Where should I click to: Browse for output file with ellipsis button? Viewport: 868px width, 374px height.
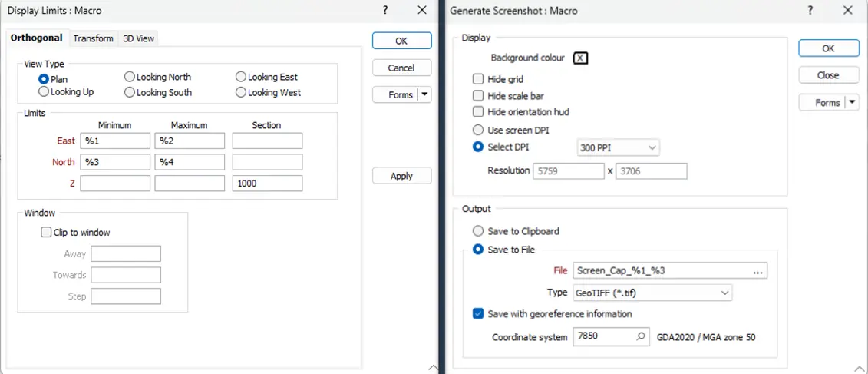pyautogui.click(x=758, y=271)
